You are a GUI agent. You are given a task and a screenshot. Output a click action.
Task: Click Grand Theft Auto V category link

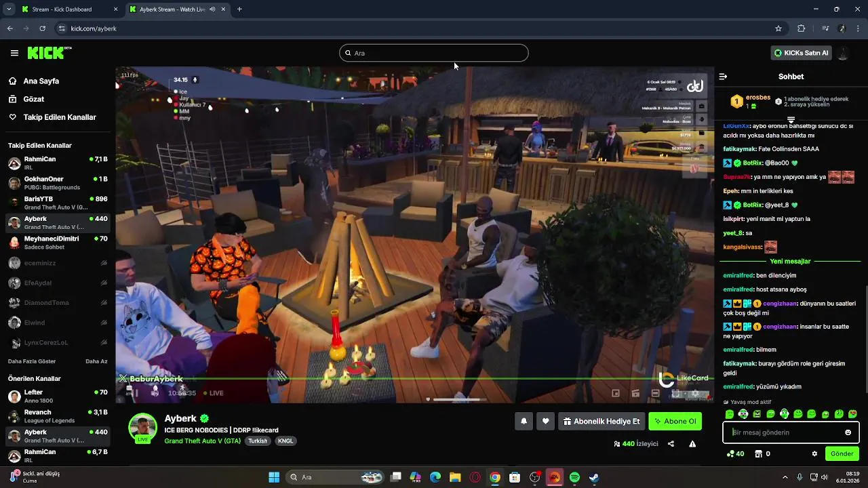click(x=202, y=441)
